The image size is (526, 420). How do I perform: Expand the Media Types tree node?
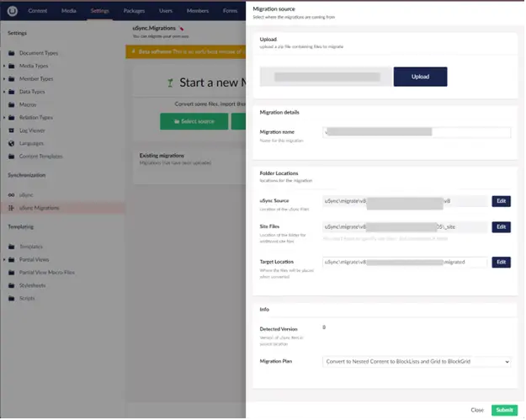(4, 66)
